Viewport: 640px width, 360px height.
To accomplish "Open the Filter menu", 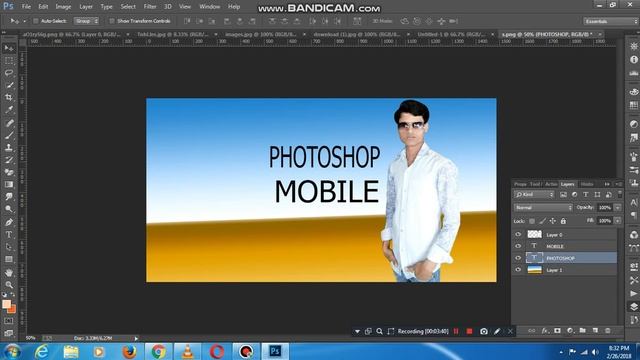I will pyautogui.click(x=150, y=7).
